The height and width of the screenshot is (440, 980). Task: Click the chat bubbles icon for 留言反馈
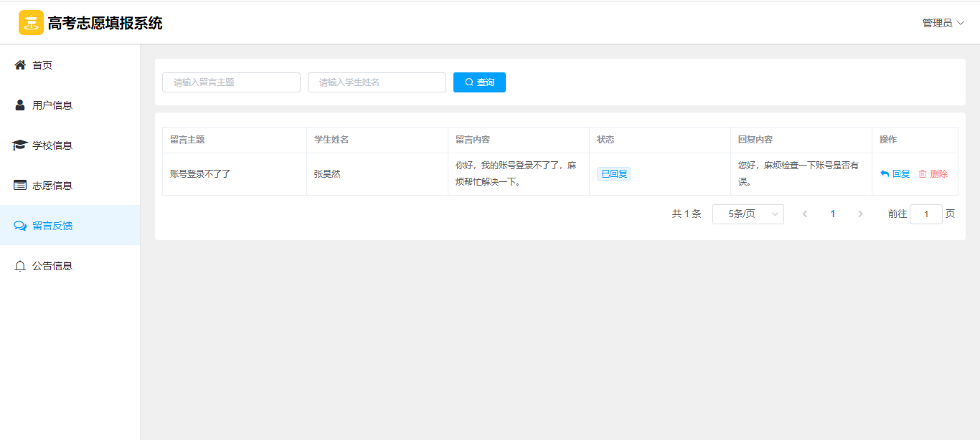point(20,226)
